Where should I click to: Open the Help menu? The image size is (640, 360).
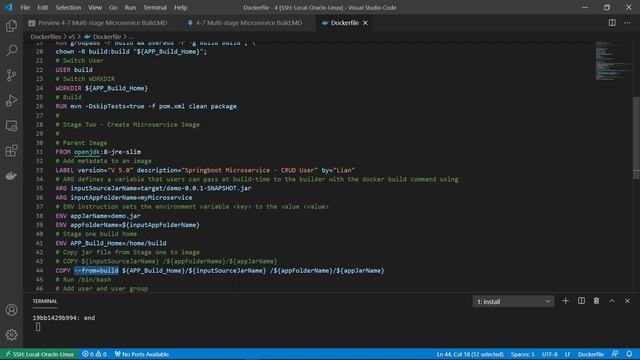tap(180, 7)
